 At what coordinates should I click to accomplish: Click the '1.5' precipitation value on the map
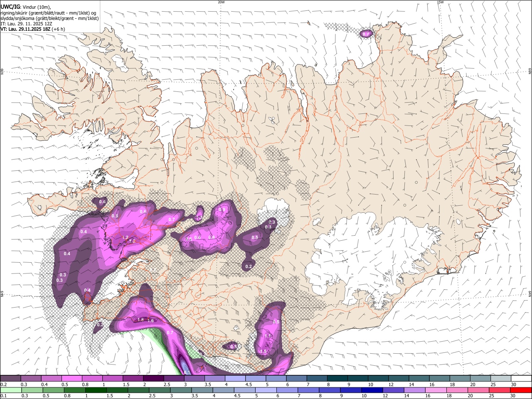[x=263, y=351]
